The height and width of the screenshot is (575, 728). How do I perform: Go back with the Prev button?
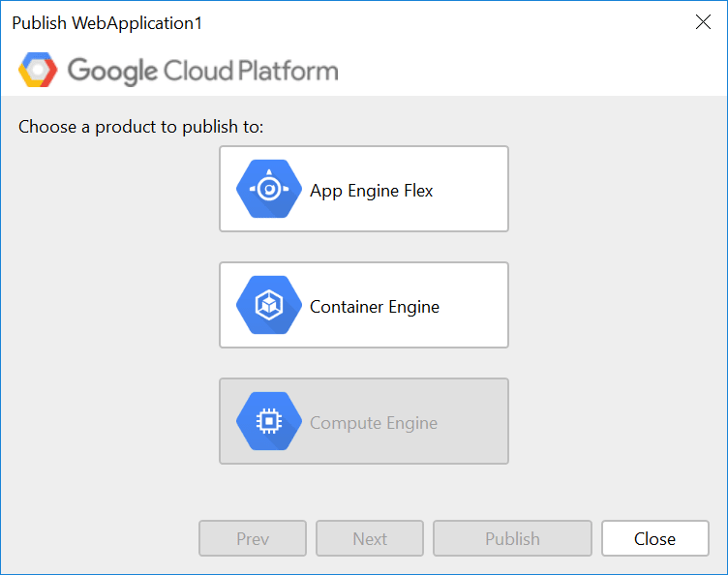click(253, 538)
